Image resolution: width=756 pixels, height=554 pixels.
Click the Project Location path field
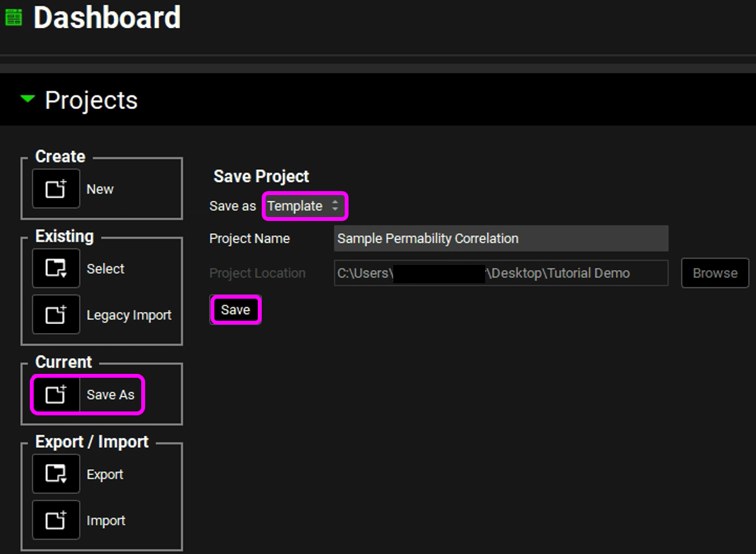point(500,273)
